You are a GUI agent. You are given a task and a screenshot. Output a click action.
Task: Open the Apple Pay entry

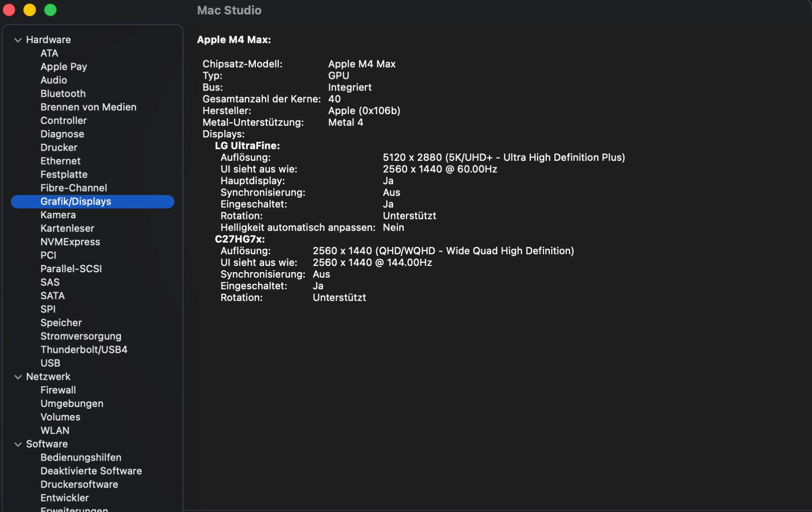(x=64, y=67)
